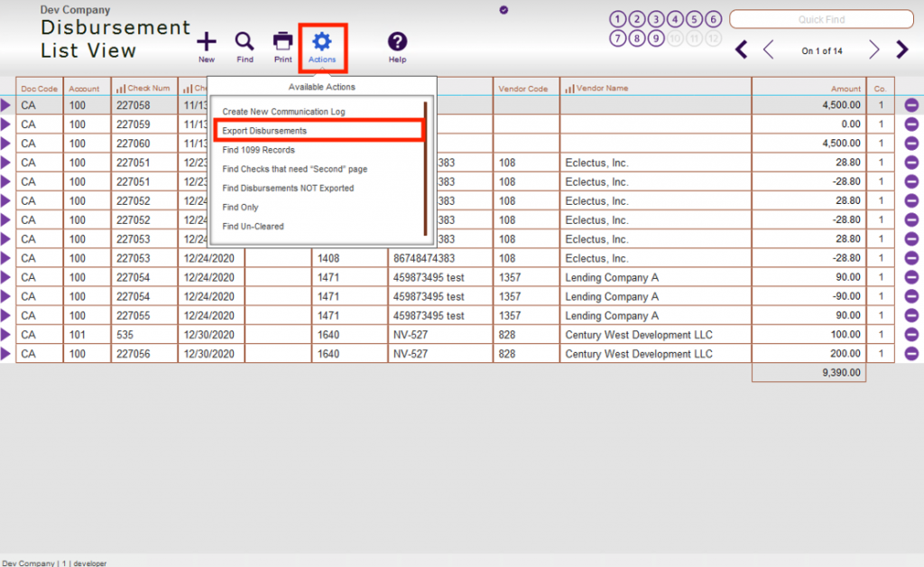Select circled number 9 shortcut
This screenshot has height=567, width=924.
(656, 39)
